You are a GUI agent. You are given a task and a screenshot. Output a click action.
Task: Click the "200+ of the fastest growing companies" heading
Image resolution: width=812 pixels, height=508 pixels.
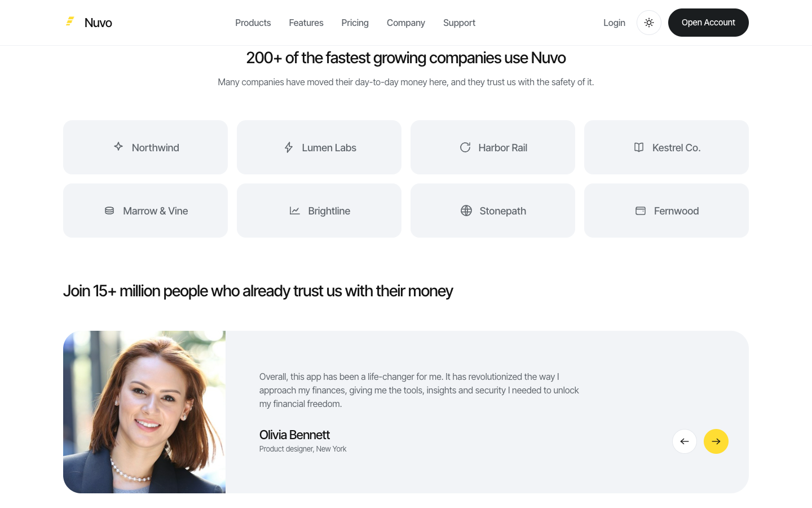click(x=406, y=58)
